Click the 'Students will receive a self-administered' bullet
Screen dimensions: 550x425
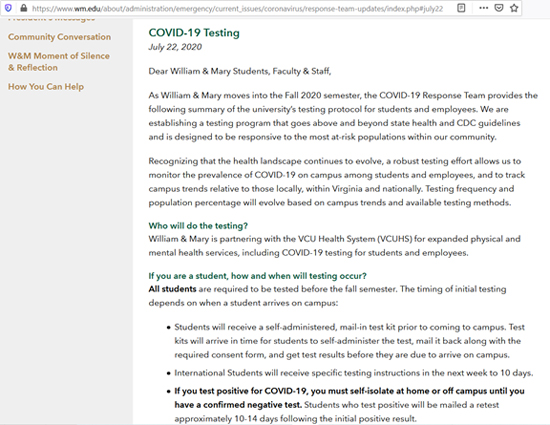click(349, 341)
